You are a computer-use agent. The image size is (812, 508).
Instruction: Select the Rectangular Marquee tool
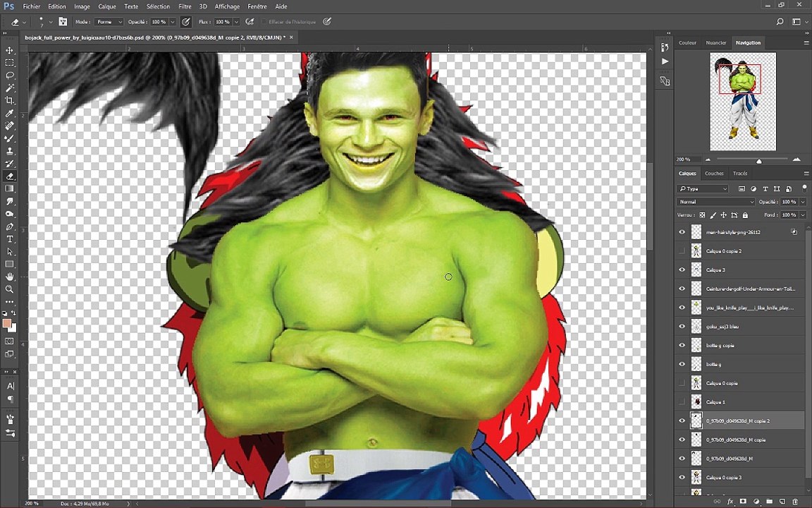9,63
